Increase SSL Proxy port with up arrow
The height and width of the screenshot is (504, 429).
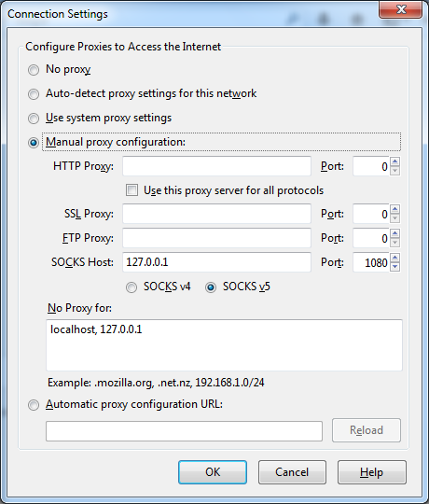[x=395, y=209]
